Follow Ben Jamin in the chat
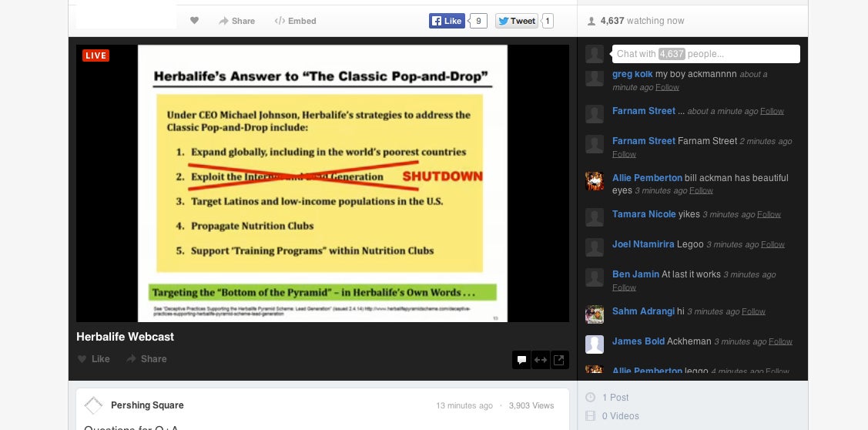Image resolution: width=868 pixels, height=430 pixels. (624, 287)
